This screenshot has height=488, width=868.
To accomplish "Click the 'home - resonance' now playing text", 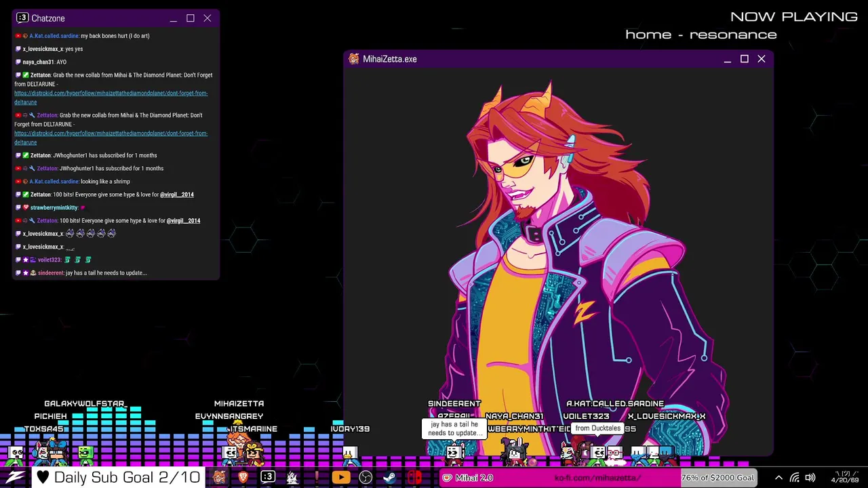I will (701, 35).
